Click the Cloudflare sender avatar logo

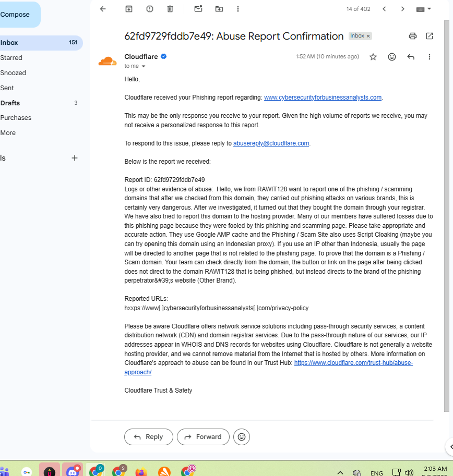coord(108,61)
